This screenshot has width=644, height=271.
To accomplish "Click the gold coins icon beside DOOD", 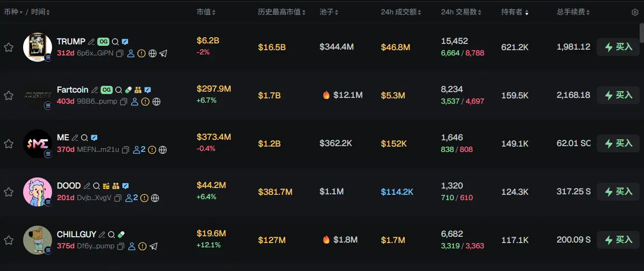I will point(106,186).
